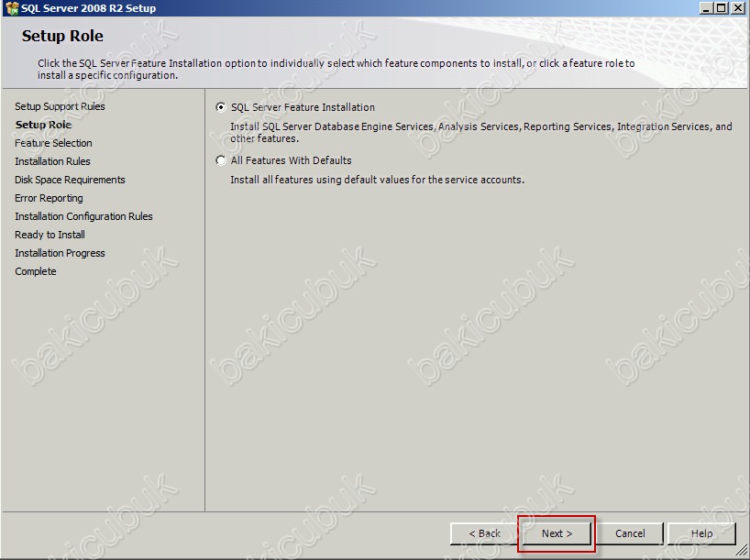Minimize the Setup window

click(706, 7)
